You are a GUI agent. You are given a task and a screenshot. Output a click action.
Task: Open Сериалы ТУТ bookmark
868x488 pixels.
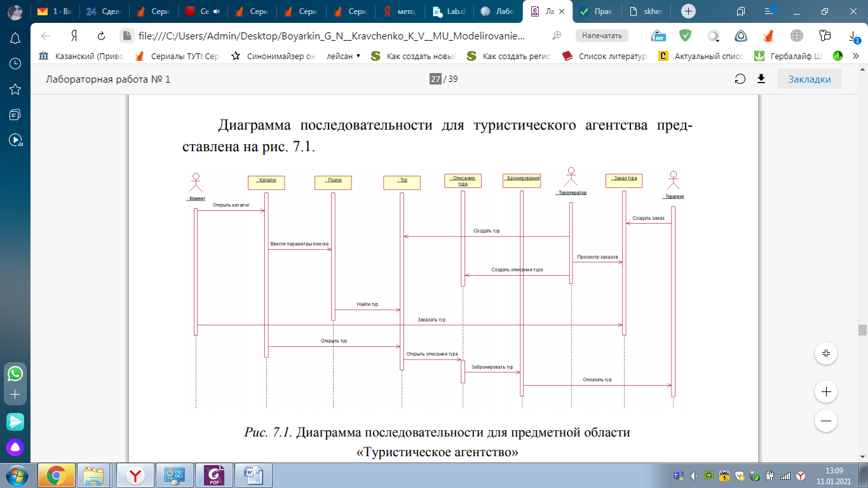pyautogui.click(x=177, y=56)
